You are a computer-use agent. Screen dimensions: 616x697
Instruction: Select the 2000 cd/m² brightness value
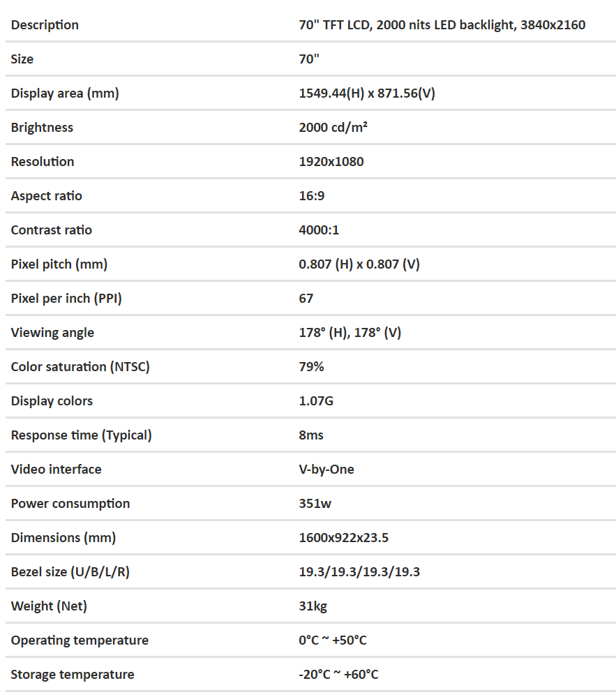coord(333,128)
